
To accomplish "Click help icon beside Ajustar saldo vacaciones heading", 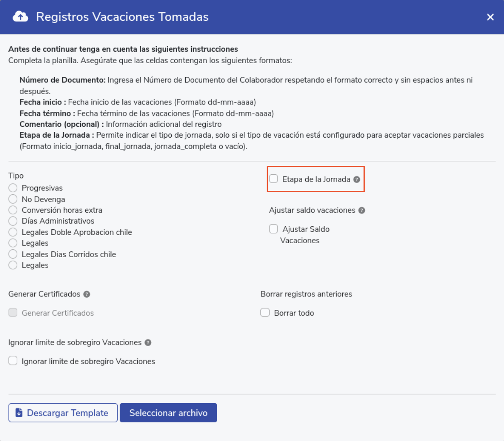I will (x=362, y=210).
